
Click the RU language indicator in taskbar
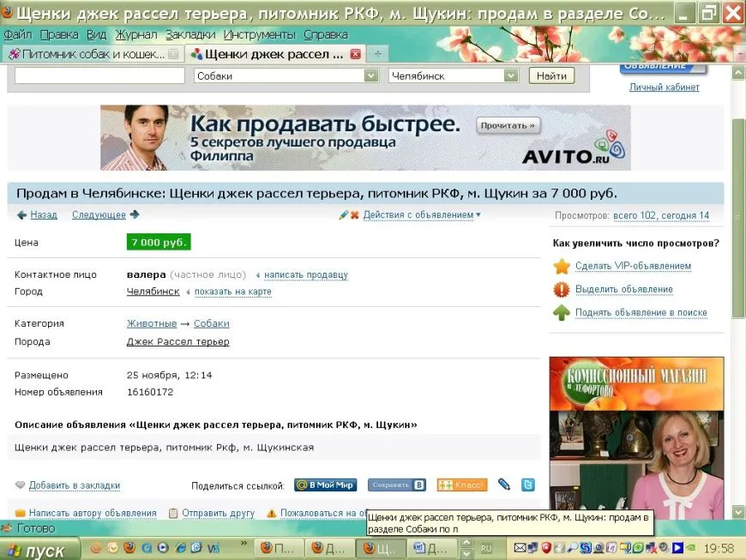point(485,549)
